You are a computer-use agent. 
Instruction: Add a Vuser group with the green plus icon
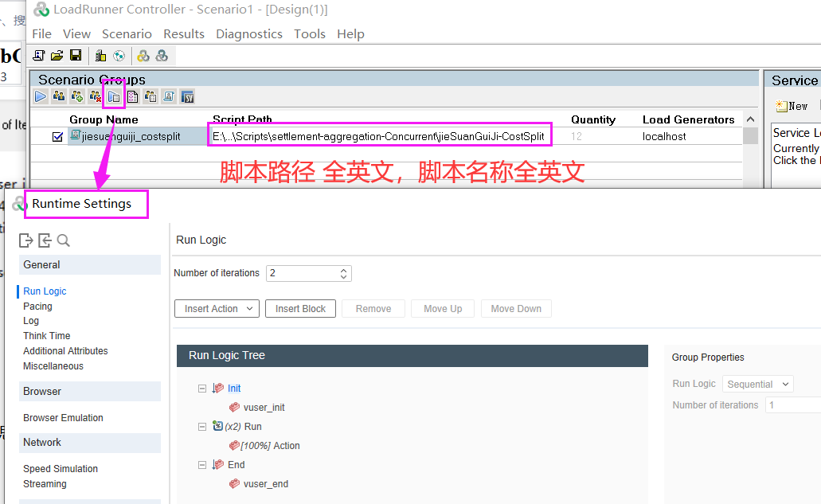(77, 96)
